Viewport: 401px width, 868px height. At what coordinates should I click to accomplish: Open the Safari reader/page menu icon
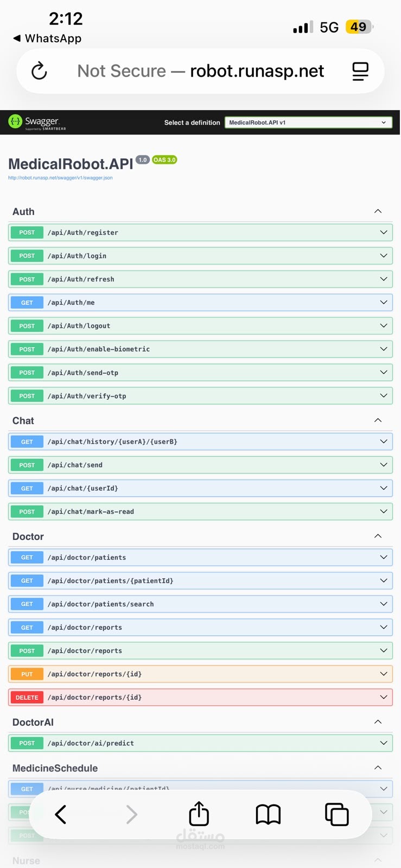(x=360, y=71)
